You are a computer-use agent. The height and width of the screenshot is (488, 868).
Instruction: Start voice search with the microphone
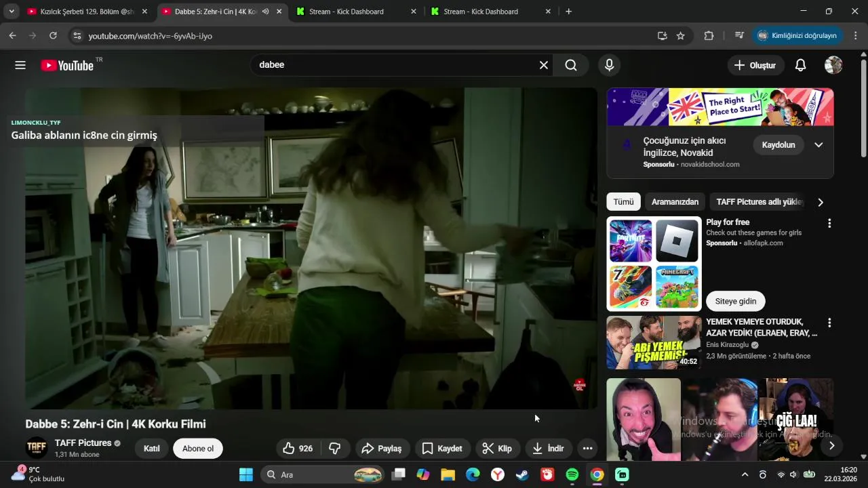[609, 65]
